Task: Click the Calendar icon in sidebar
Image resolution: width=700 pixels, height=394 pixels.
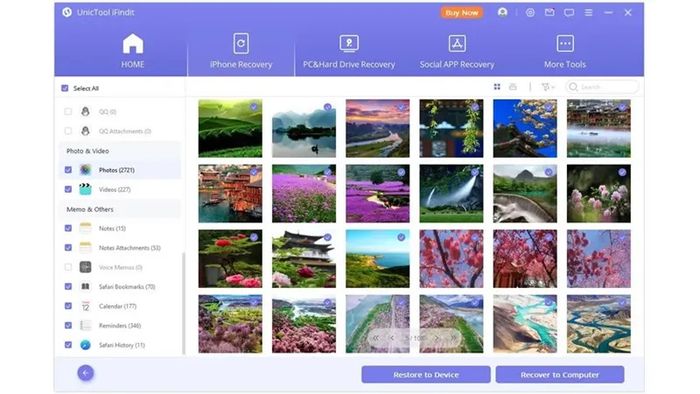Action: (85, 306)
